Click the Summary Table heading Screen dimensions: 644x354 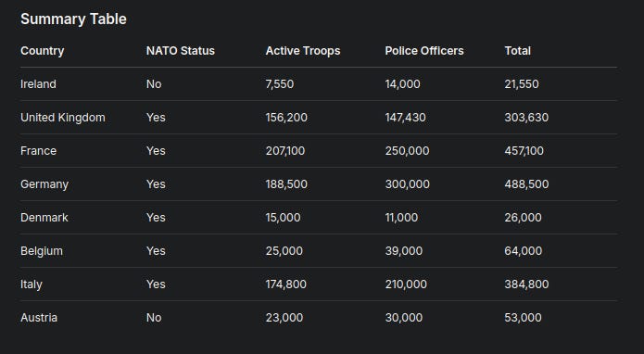point(73,19)
